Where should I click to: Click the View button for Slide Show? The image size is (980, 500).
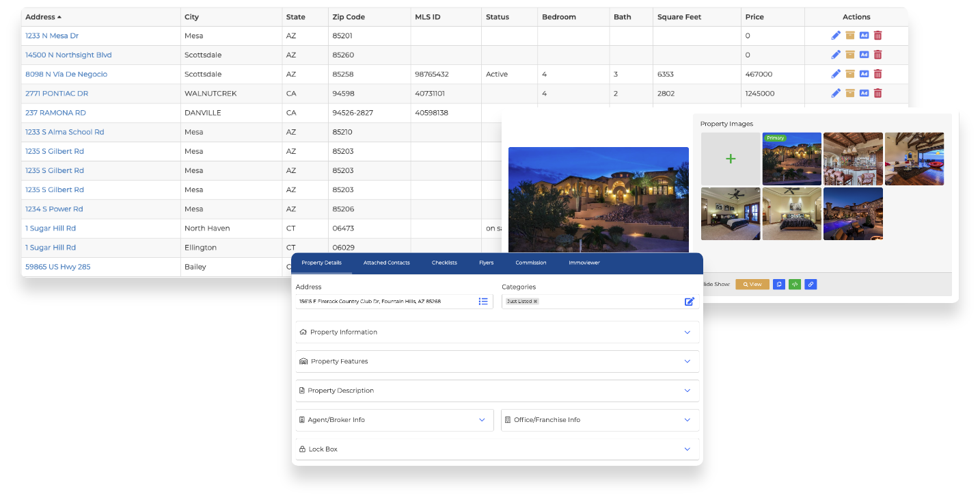pyautogui.click(x=752, y=285)
